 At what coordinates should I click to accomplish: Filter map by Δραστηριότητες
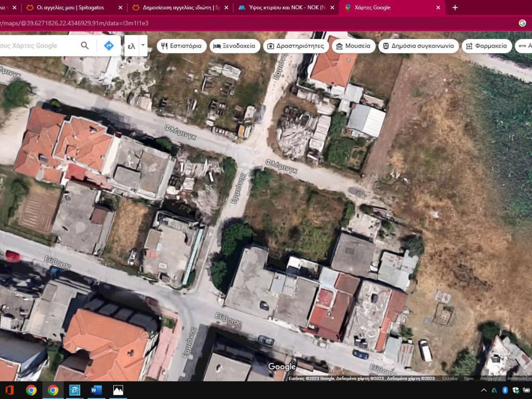tap(295, 46)
